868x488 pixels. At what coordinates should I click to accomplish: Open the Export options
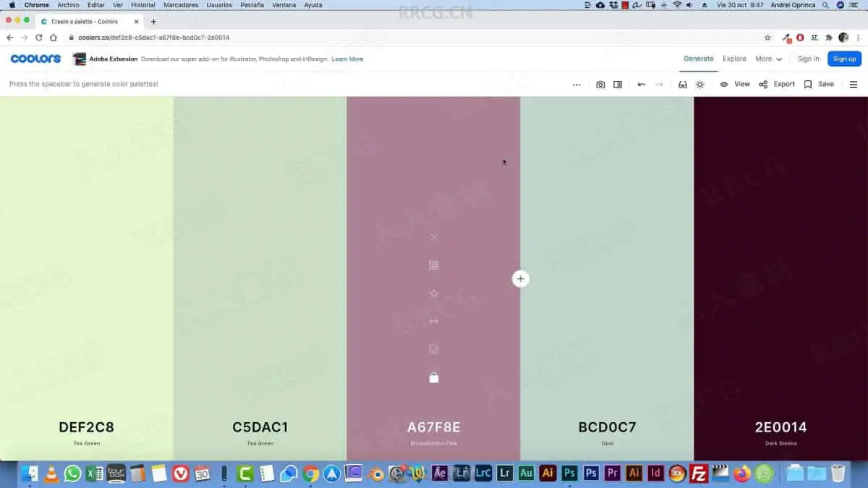(777, 85)
